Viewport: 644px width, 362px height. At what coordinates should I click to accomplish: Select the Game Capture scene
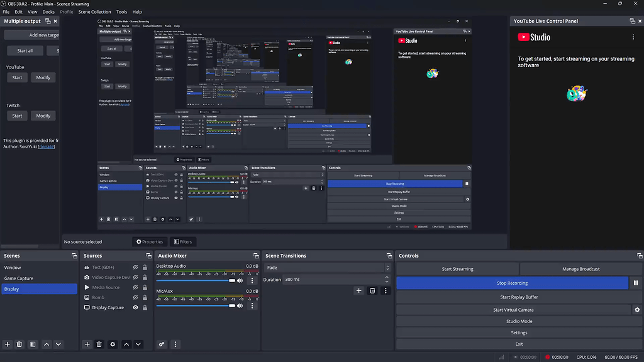coord(39,278)
